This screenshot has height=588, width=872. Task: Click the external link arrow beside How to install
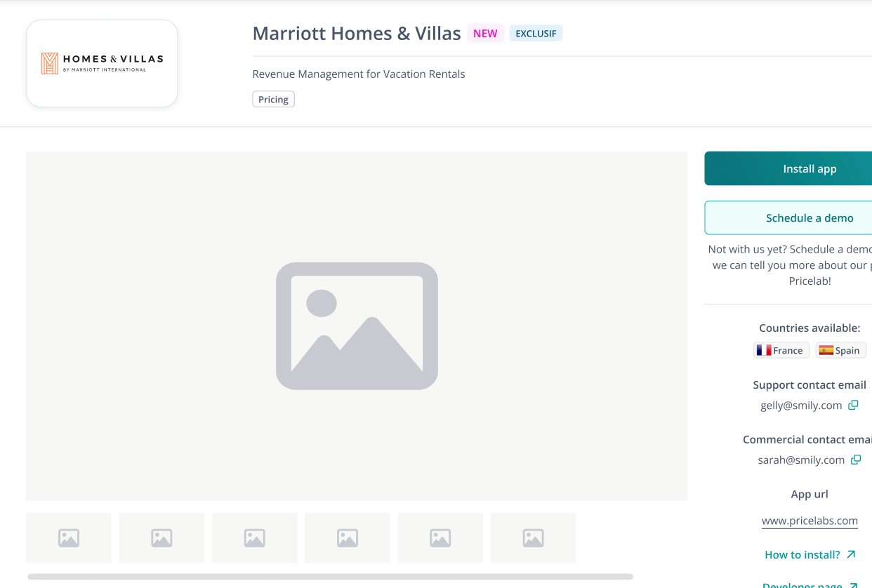coord(852,554)
